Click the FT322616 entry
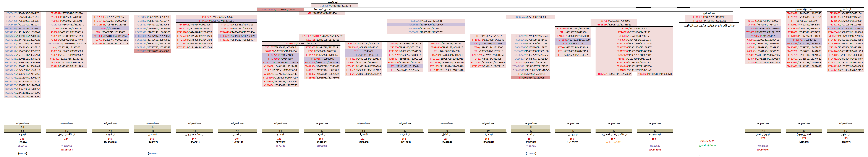This screenshot has width=868, height=157. (x=66, y=13)
